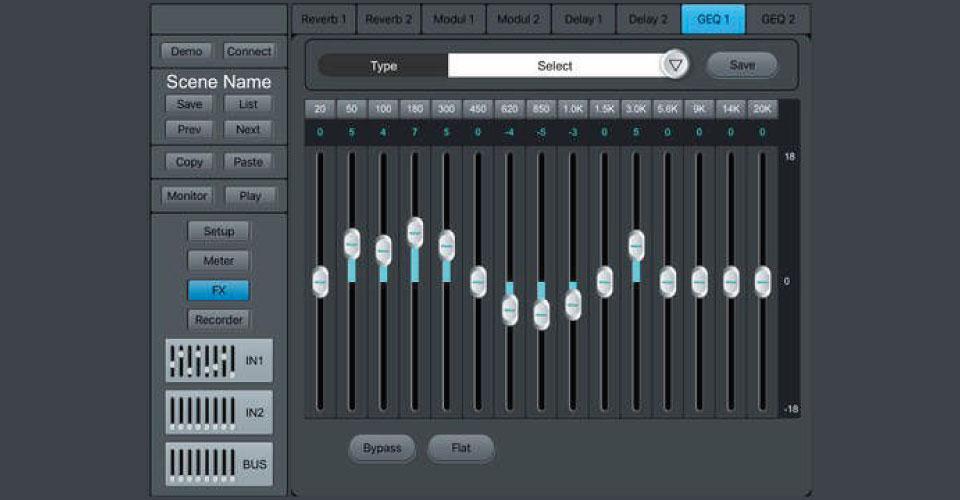Switch to the Reverb 1 tab

click(x=323, y=19)
